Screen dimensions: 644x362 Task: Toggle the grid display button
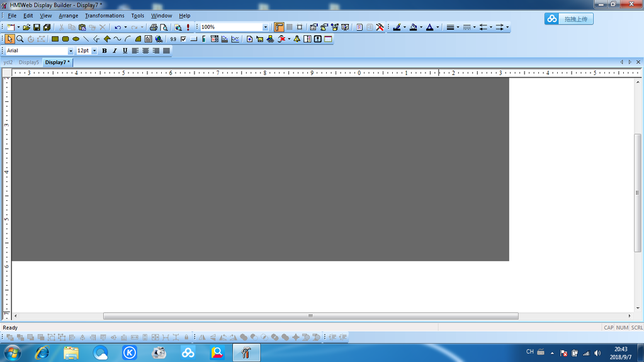coord(289,27)
